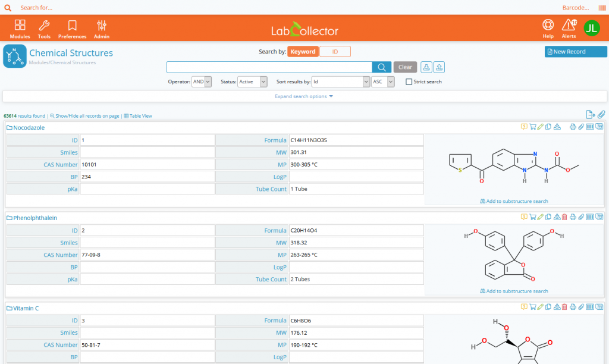The height and width of the screenshot is (364, 609).
Task: Open barcode icon for Nocodazole
Action: point(590,127)
